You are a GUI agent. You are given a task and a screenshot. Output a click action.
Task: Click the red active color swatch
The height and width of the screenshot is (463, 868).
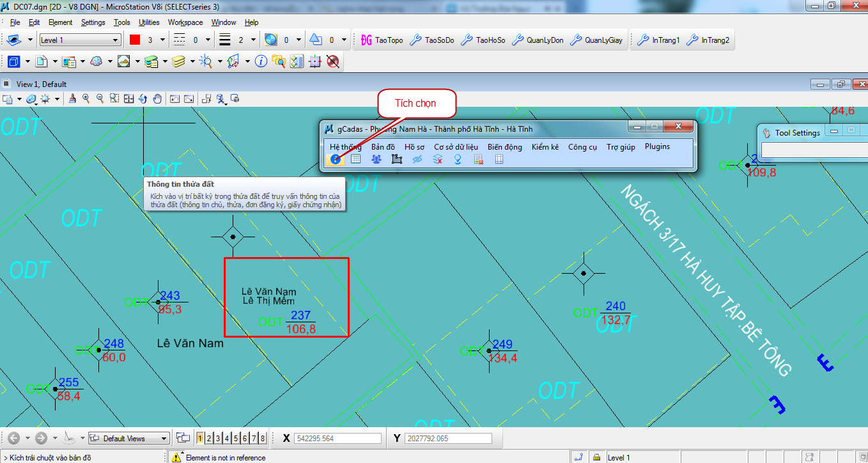[135, 40]
